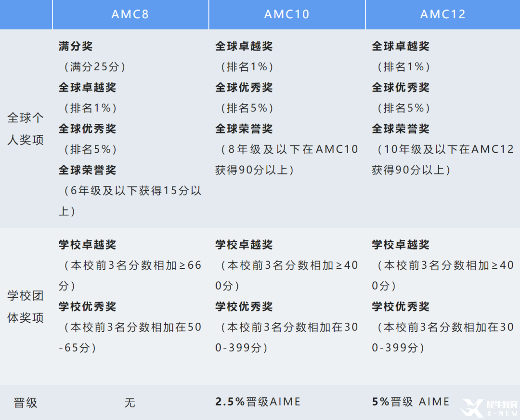Click (排名1%) under AMC8 全球卓越奖

pyautogui.click(x=90, y=108)
